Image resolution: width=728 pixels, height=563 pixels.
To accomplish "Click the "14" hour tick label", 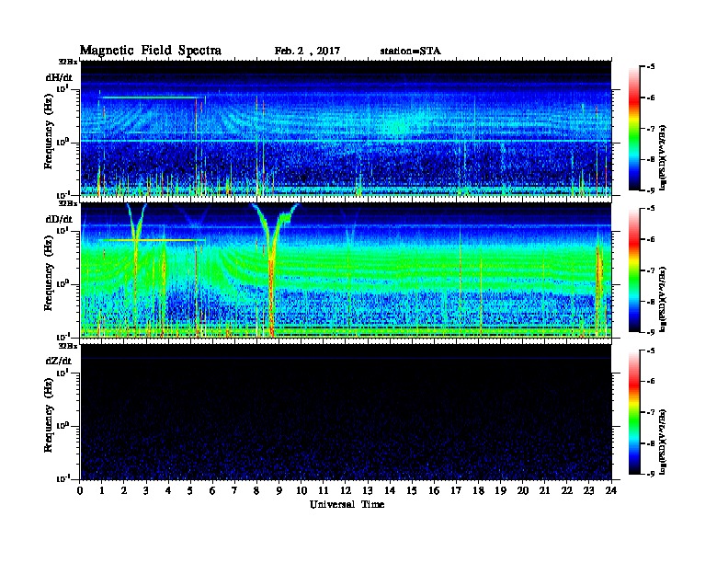I will pos(390,491).
